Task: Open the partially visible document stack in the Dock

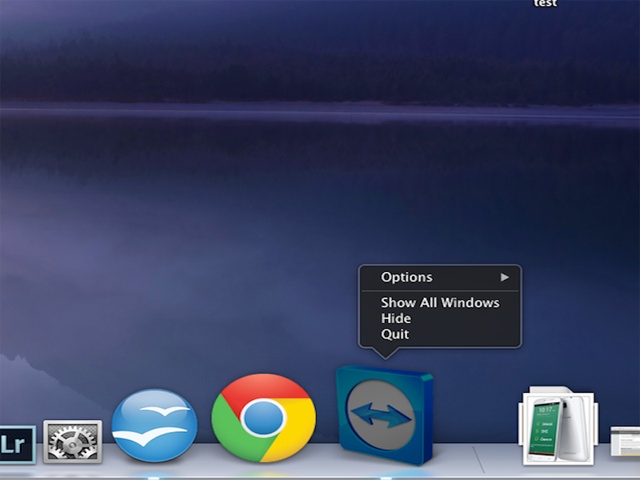Action: point(625,441)
